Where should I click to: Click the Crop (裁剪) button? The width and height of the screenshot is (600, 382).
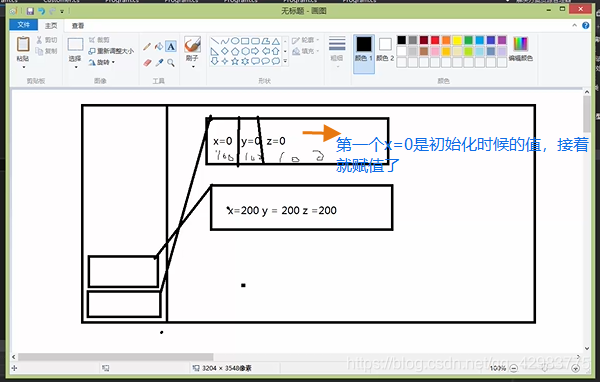99,40
